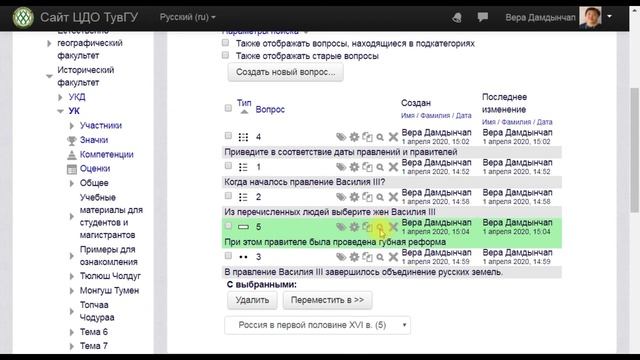
Task: Enable showing questions from subcategories
Action: 225,43
